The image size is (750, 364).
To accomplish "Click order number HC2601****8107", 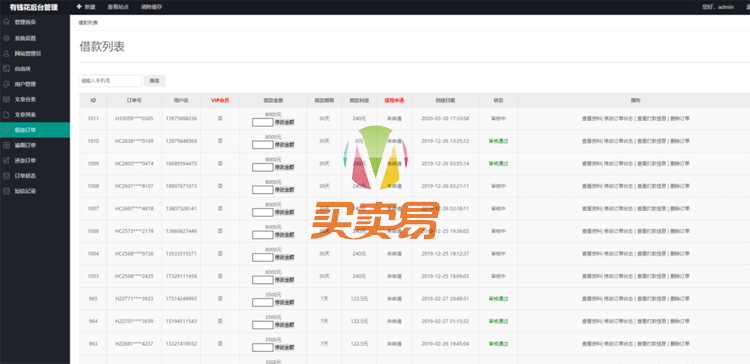I will [x=134, y=186].
